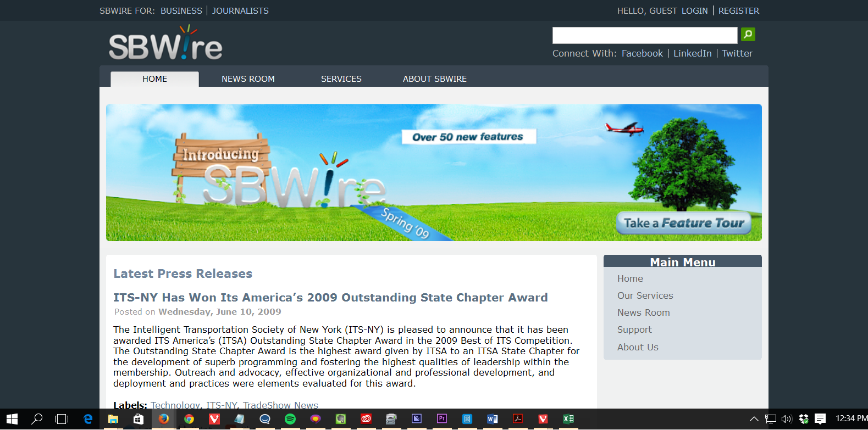This screenshot has width=868, height=430.
Task: Click the Technology label link
Action: 175,405
